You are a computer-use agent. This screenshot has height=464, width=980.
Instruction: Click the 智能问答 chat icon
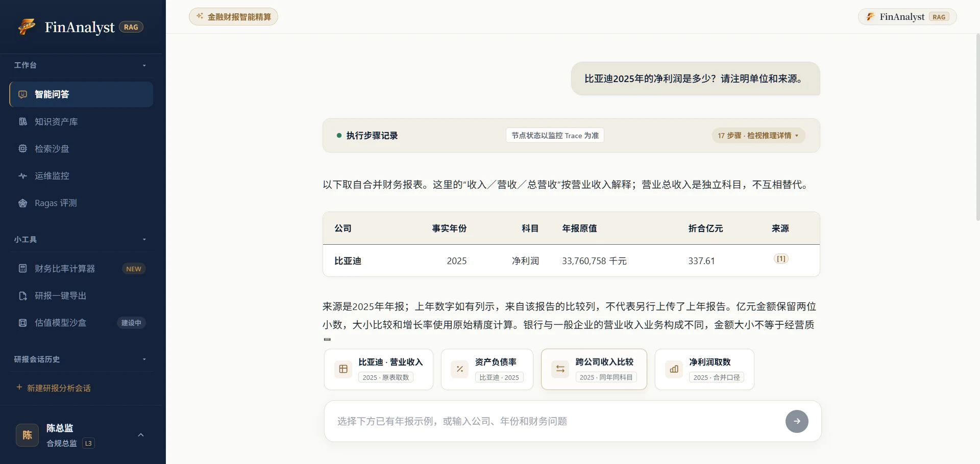tap(22, 94)
